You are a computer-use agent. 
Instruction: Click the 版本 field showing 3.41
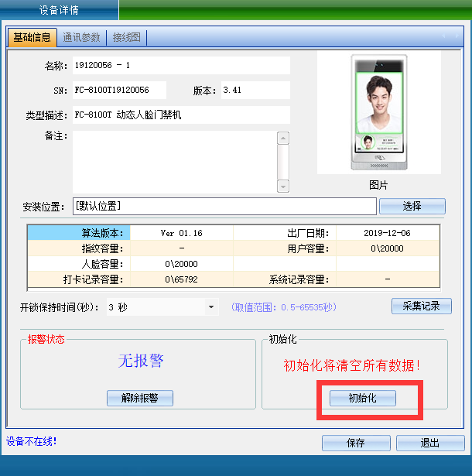pyautogui.click(x=255, y=90)
